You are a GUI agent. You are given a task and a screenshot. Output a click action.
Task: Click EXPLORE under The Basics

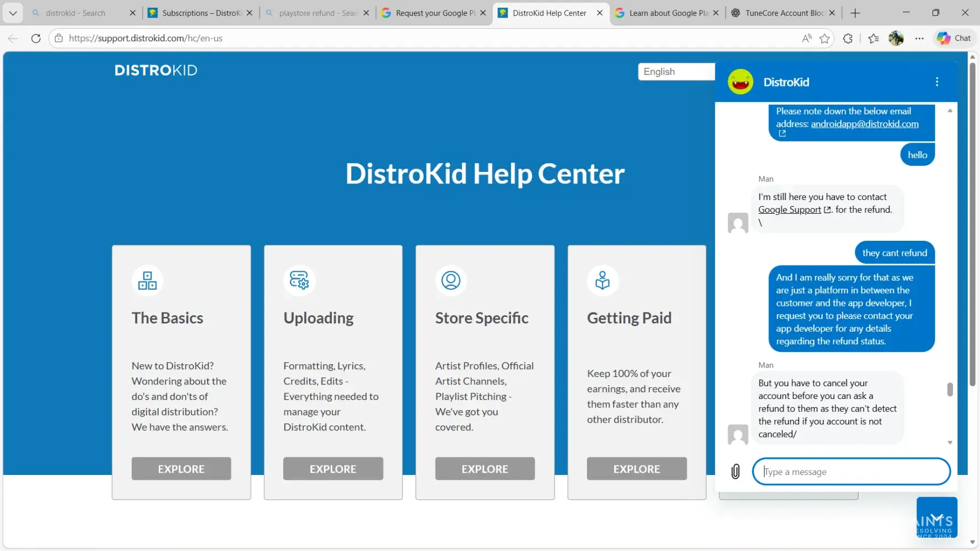(181, 469)
